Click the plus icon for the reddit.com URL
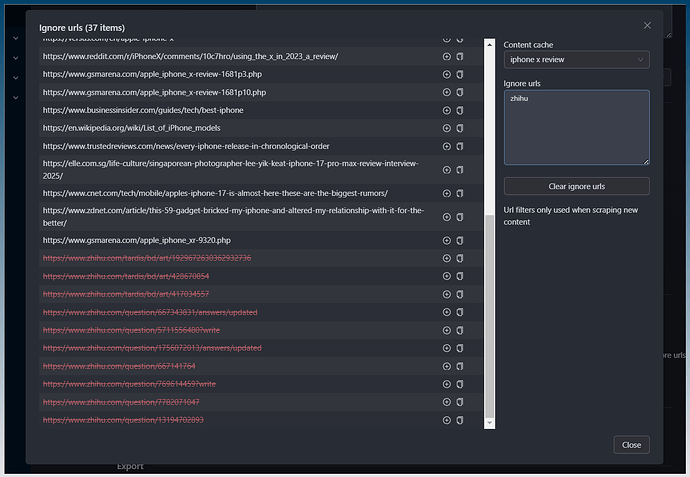Viewport: 690px width, 477px height. point(447,57)
